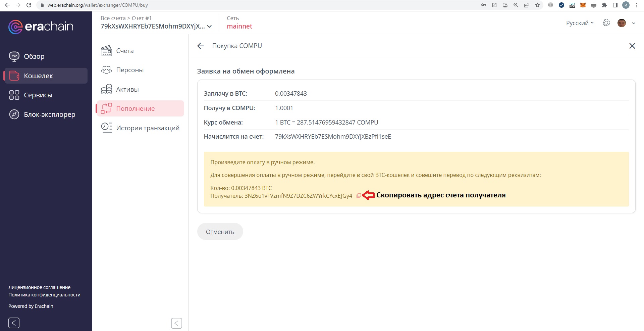The height and width of the screenshot is (331, 644).
Task: Expand the account address dropdown
Action: click(210, 27)
